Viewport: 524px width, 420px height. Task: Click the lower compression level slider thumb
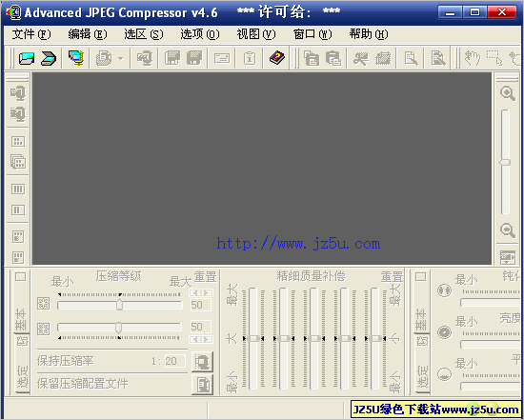click(x=118, y=328)
